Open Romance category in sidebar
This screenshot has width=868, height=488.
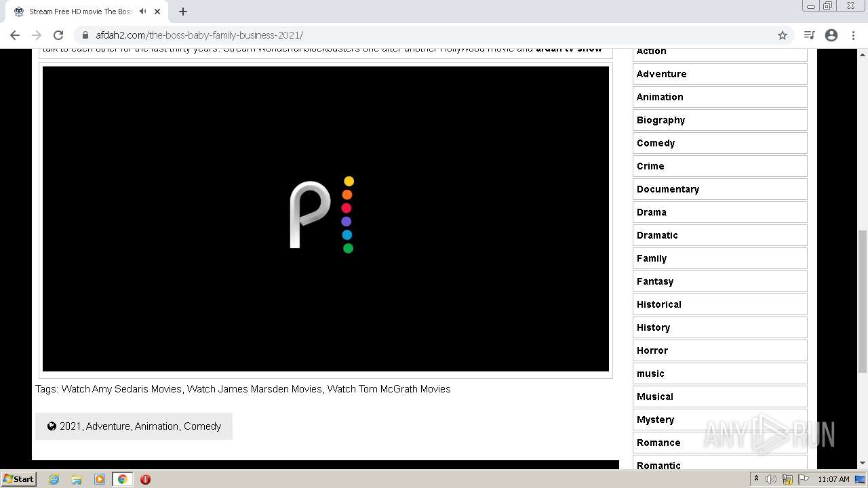pos(720,443)
